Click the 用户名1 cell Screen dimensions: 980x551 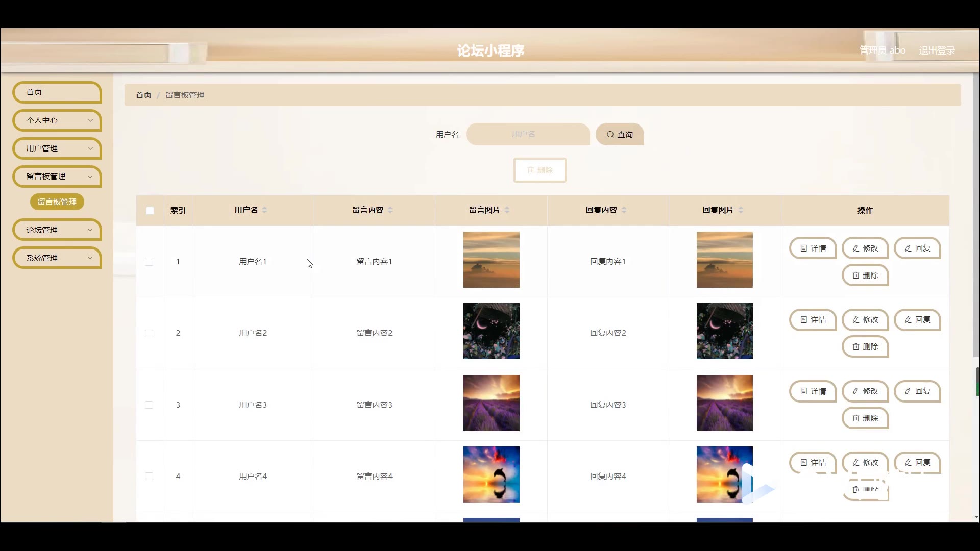pyautogui.click(x=253, y=262)
